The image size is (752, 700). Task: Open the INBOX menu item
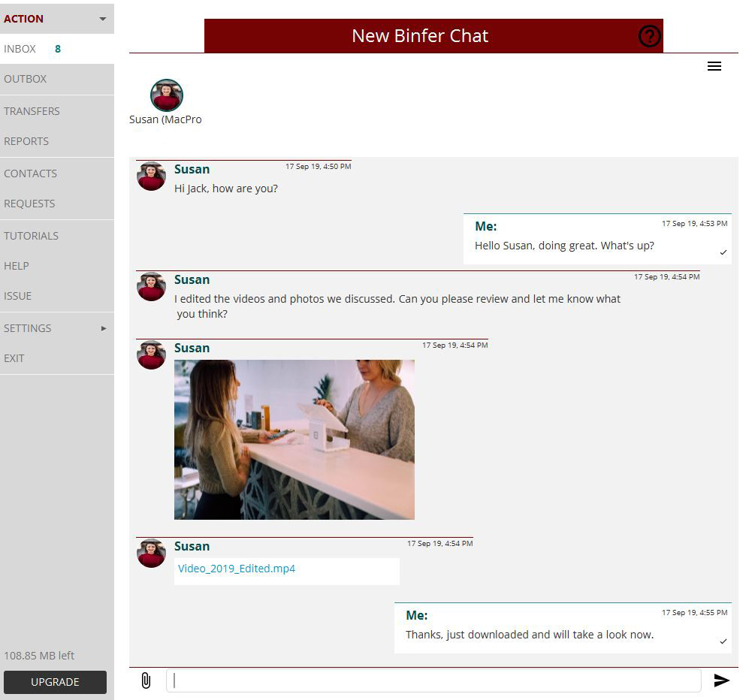[x=57, y=49]
